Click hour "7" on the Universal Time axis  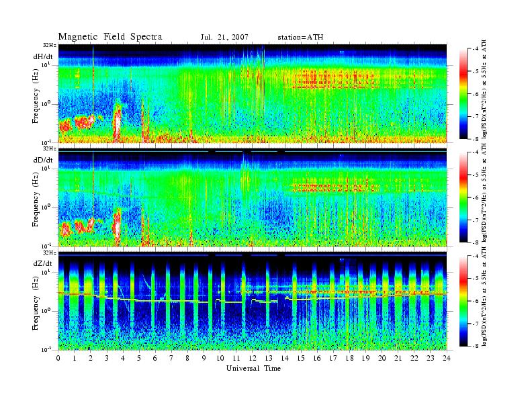171,358
